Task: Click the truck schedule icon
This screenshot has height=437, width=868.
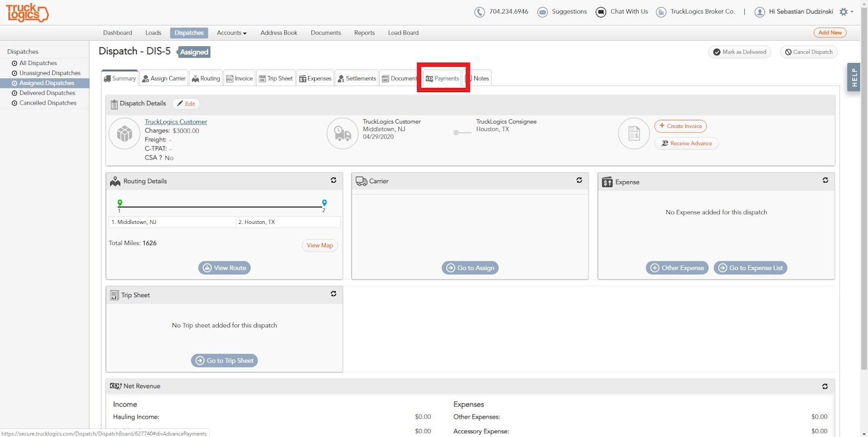Action: click(x=343, y=133)
